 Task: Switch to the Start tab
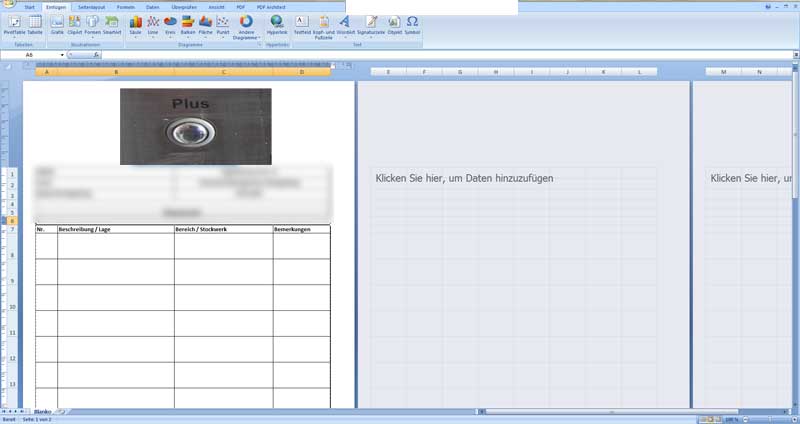tap(30, 7)
